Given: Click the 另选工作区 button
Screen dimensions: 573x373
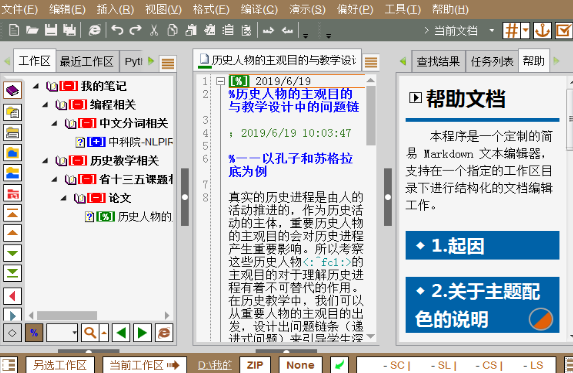Looking at the screenshot, I should coord(60,365).
